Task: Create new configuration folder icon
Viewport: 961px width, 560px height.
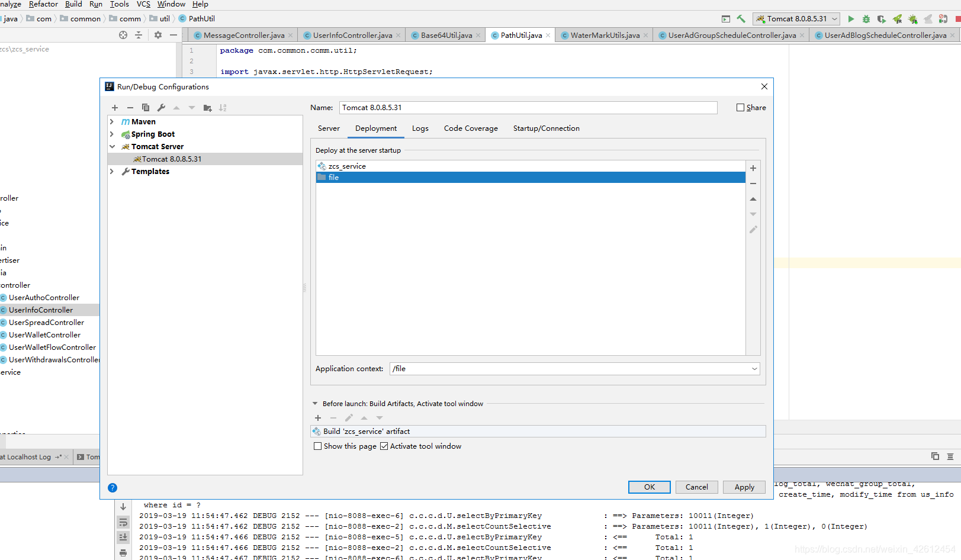Action: pyautogui.click(x=207, y=108)
